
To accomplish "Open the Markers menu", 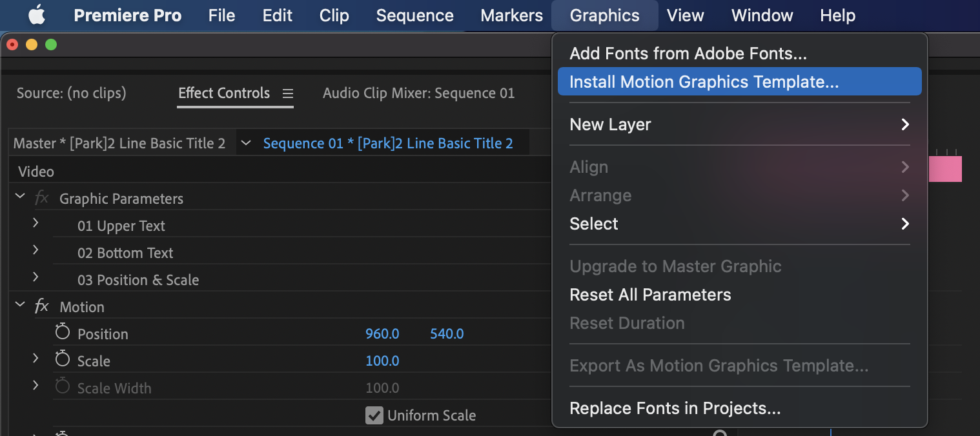I will click(512, 15).
